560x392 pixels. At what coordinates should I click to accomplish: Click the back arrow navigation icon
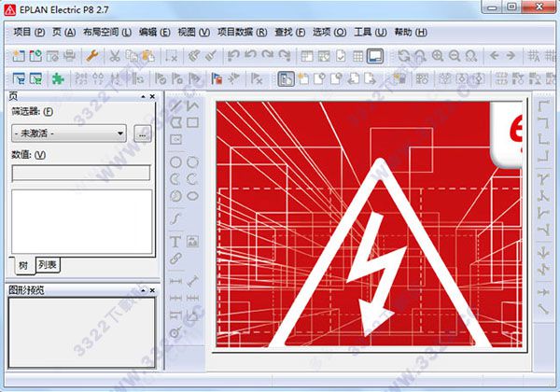point(494,56)
